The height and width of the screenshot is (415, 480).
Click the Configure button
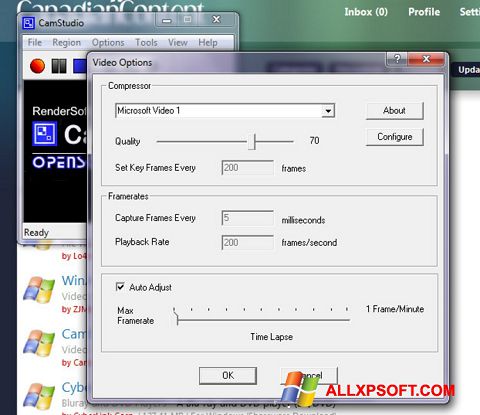coord(395,137)
